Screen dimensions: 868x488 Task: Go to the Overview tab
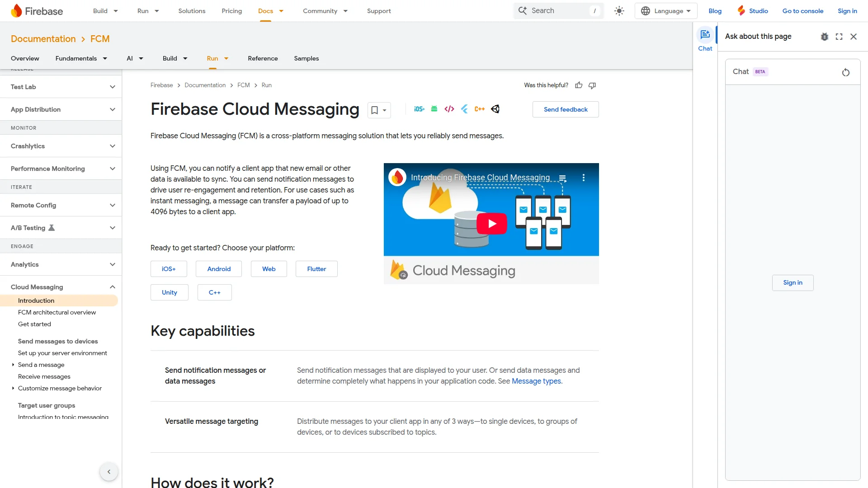[x=25, y=58]
